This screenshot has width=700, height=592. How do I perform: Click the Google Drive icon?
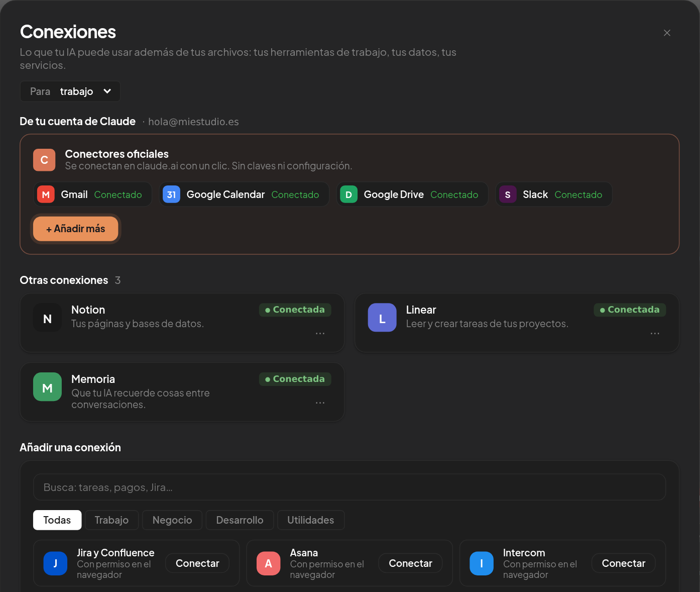(x=348, y=194)
